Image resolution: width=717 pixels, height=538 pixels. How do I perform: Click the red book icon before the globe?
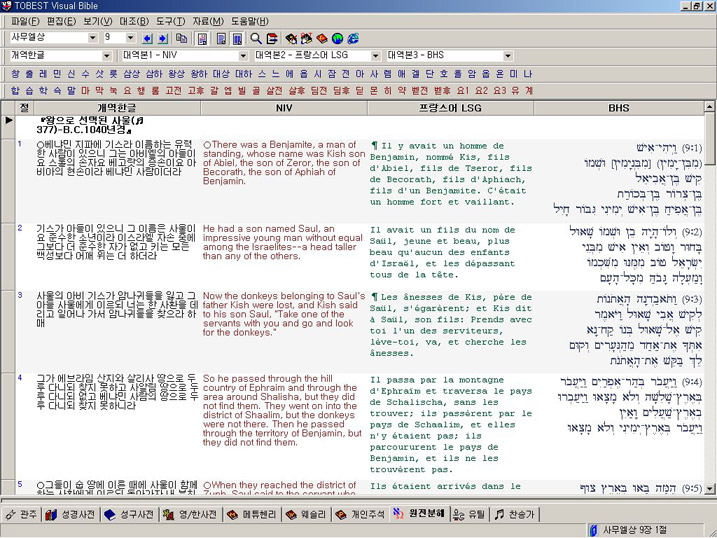tap(322, 39)
